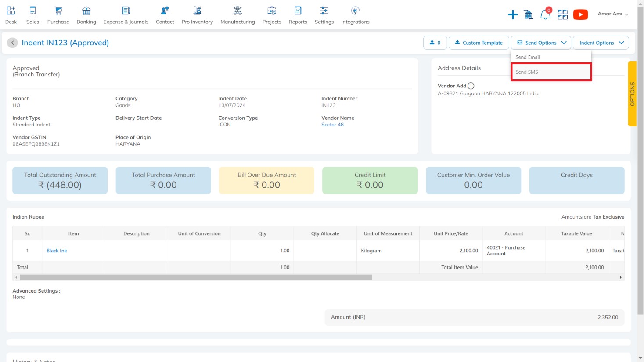644x362 pixels.
Task: Open the grid apps icon
Action: 563,14
